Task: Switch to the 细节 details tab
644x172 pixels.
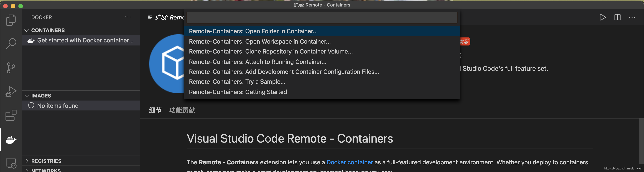Action: [x=155, y=110]
